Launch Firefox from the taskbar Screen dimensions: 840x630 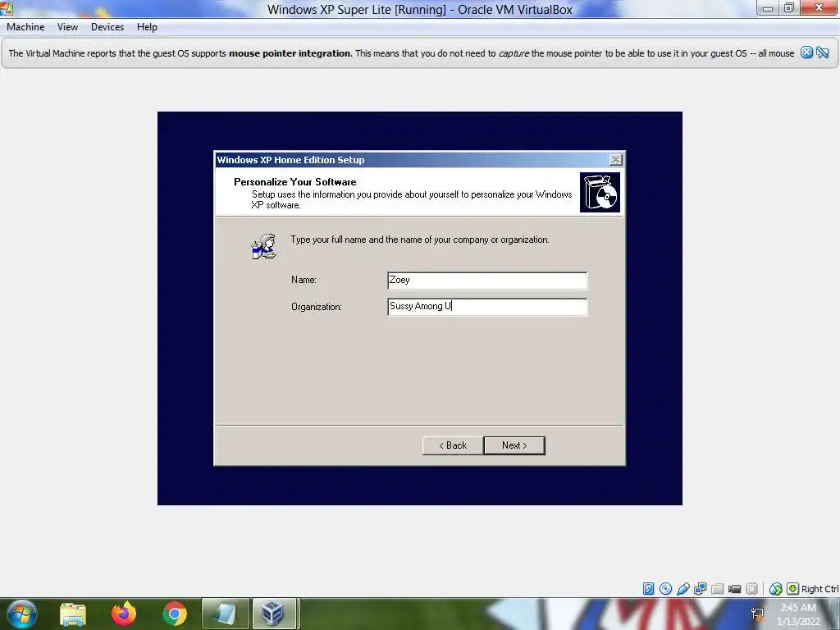coord(124,614)
